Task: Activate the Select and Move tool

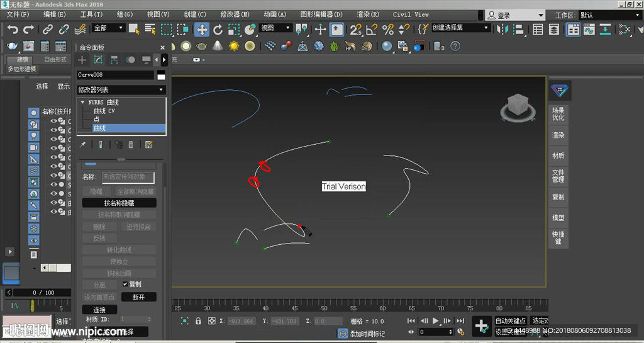Action: tap(201, 30)
